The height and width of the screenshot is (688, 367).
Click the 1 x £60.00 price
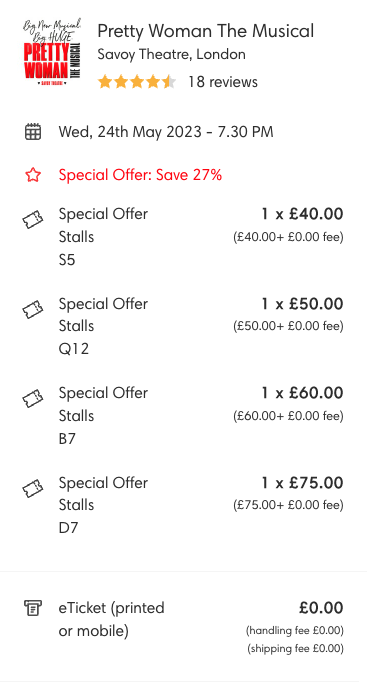coord(302,393)
